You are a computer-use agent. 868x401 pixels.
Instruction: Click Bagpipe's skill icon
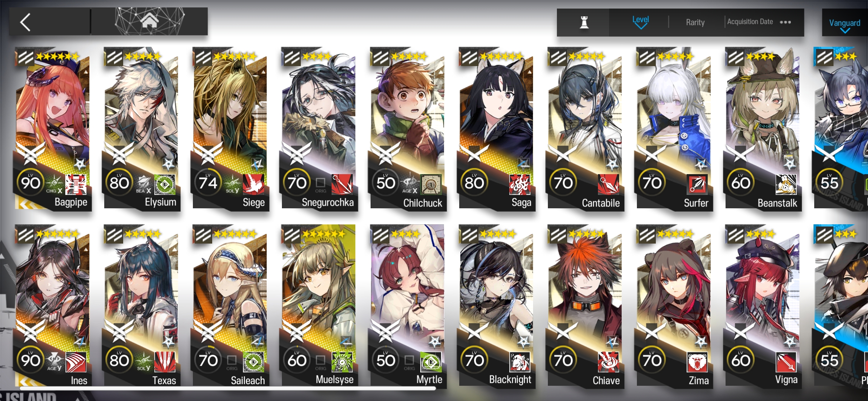coord(76,184)
